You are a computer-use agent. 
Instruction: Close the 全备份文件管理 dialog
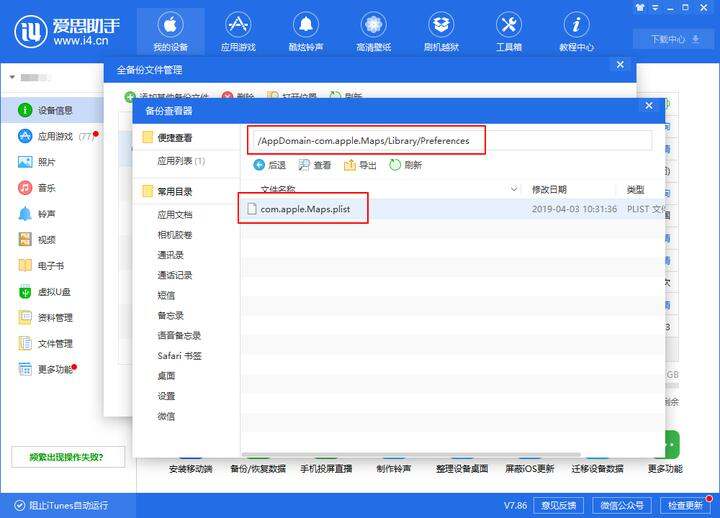pyautogui.click(x=620, y=65)
